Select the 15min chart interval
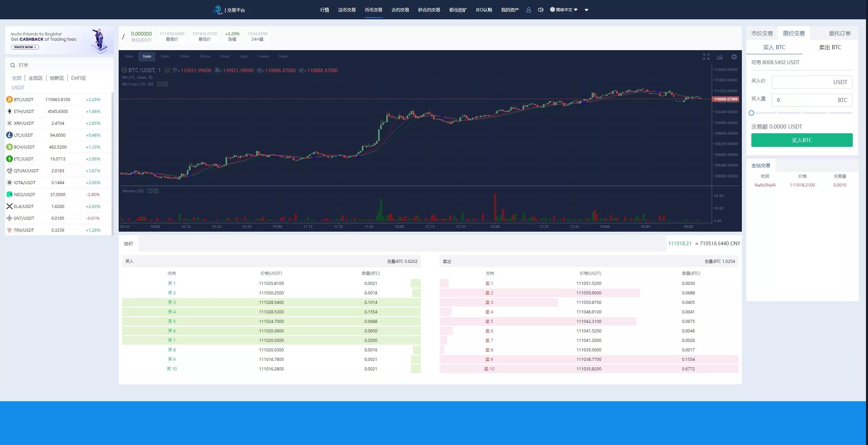The image size is (868, 445). click(x=184, y=56)
